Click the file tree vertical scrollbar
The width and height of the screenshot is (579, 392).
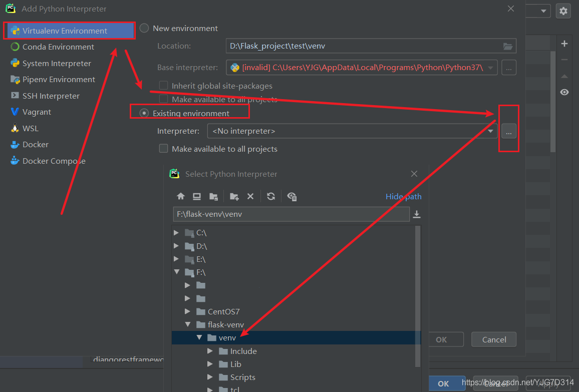(x=418, y=296)
